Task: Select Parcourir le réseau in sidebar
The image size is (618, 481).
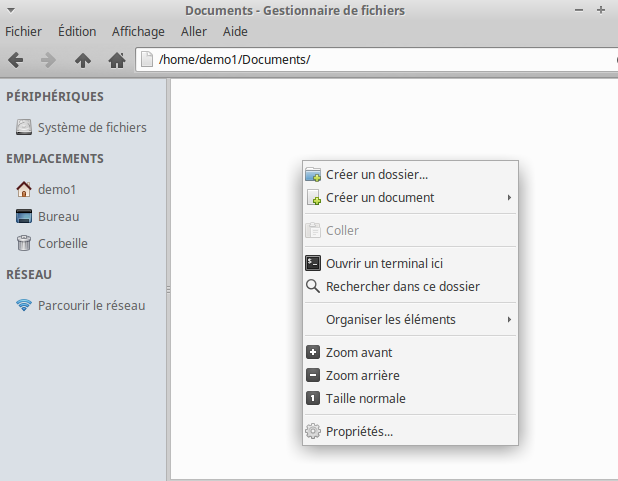Action: tap(91, 305)
